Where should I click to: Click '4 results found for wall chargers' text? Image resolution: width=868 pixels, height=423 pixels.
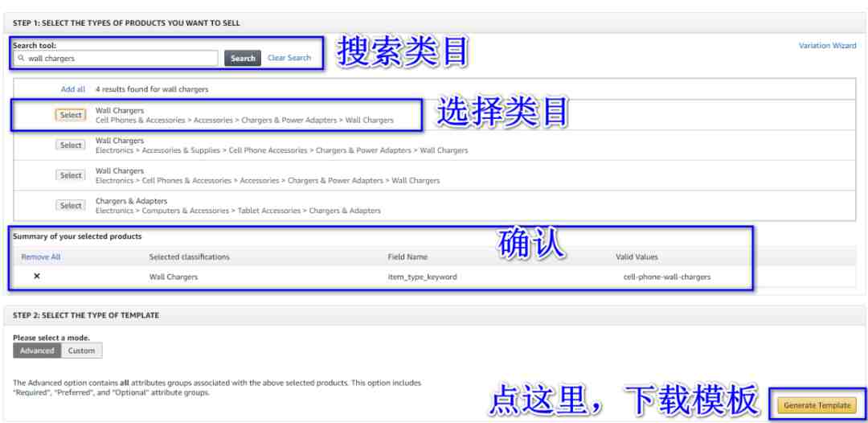152,89
